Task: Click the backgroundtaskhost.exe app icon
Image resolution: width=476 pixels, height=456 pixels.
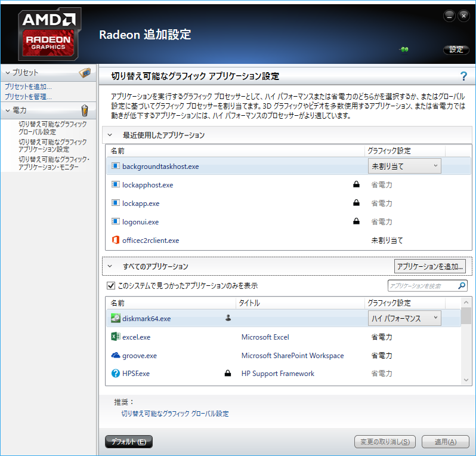Action: 115,166
